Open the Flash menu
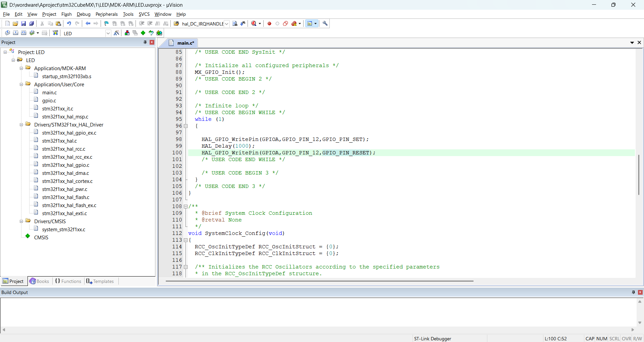Viewport: 644px width, 342px height. pos(66,14)
